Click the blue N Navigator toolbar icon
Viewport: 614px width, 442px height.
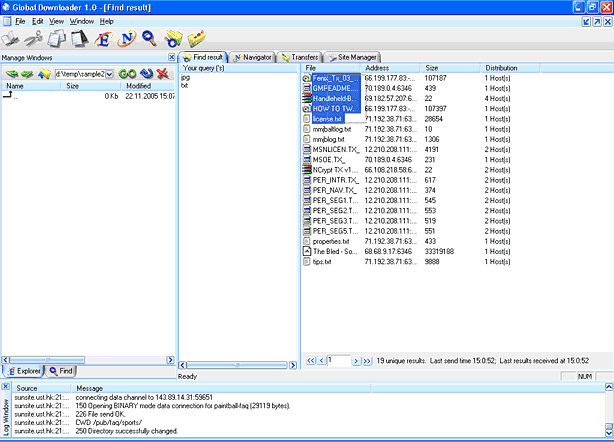127,38
